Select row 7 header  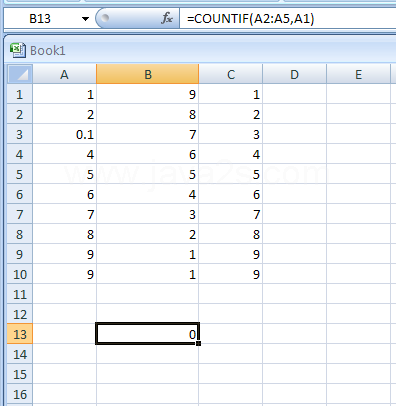(20, 214)
